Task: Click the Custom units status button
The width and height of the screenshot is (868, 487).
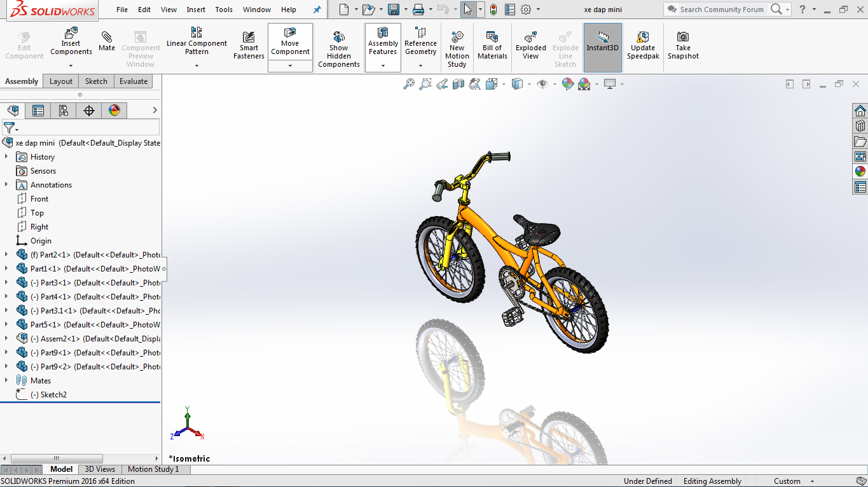Action: point(787,481)
